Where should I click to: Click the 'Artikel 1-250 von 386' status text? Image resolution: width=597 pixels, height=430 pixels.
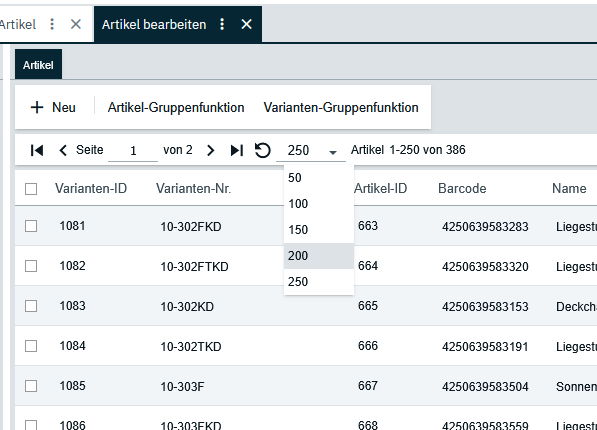pyautogui.click(x=408, y=150)
